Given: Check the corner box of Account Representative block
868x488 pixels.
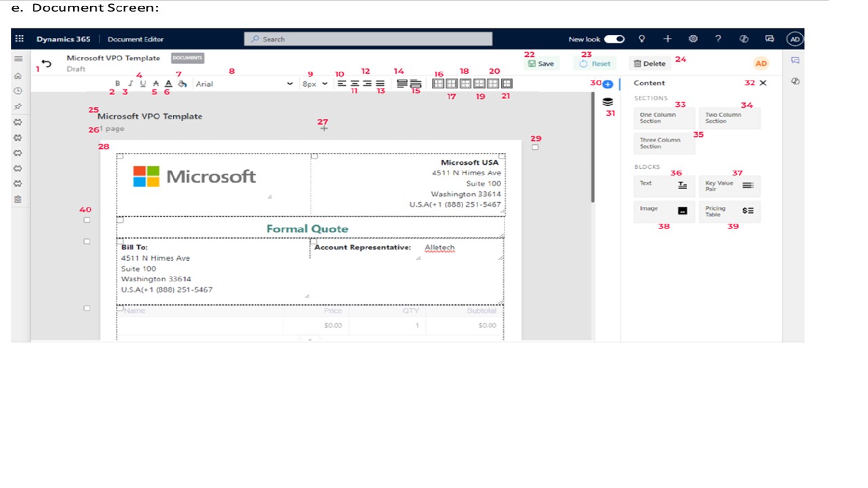Looking at the screenshot, I should (x=314, y=241).
